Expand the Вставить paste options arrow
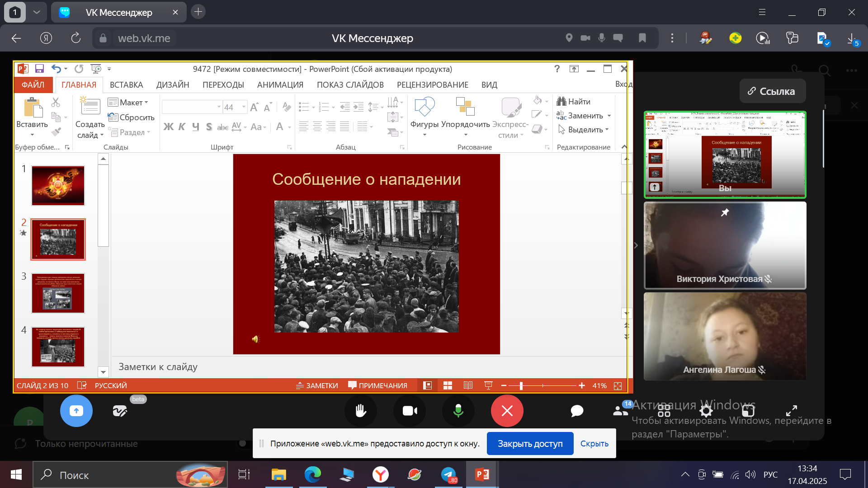The image size is (868, 488). point(32,135)
